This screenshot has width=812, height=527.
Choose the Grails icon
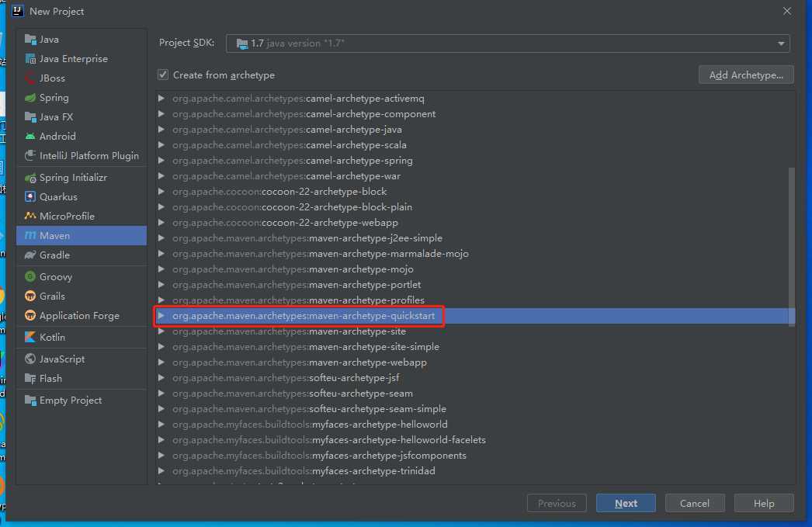click(30, 296)
